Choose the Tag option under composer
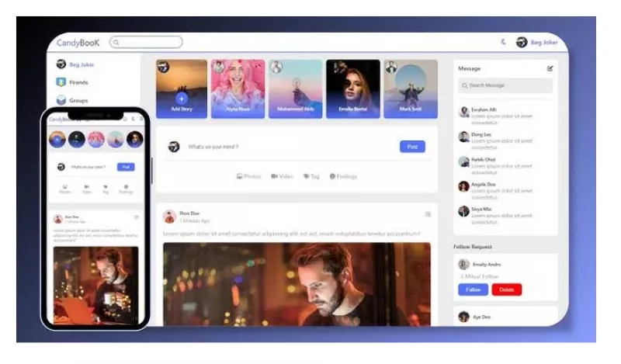Viewport: 621px width, 364px height. (x=311, y=176)
